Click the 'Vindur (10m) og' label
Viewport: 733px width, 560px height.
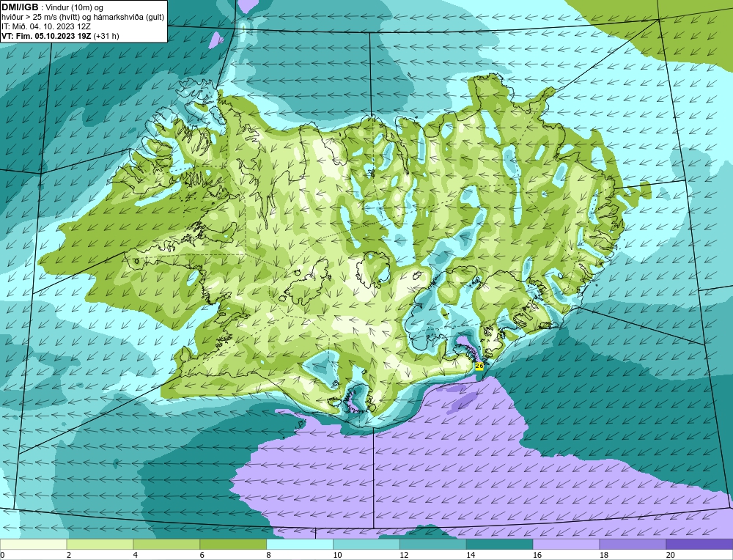pos(75,8)
